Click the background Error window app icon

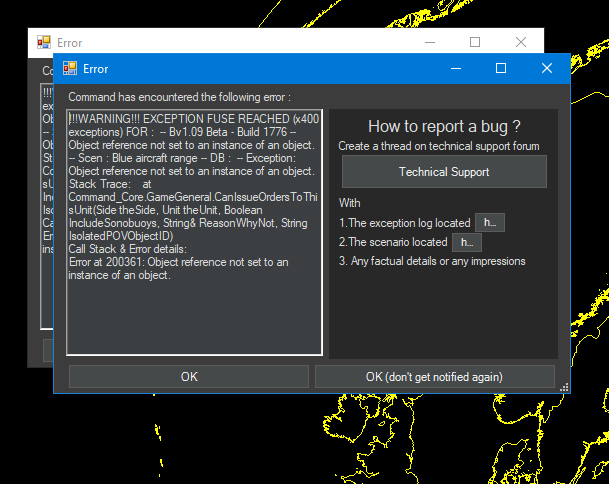point(44,42)
